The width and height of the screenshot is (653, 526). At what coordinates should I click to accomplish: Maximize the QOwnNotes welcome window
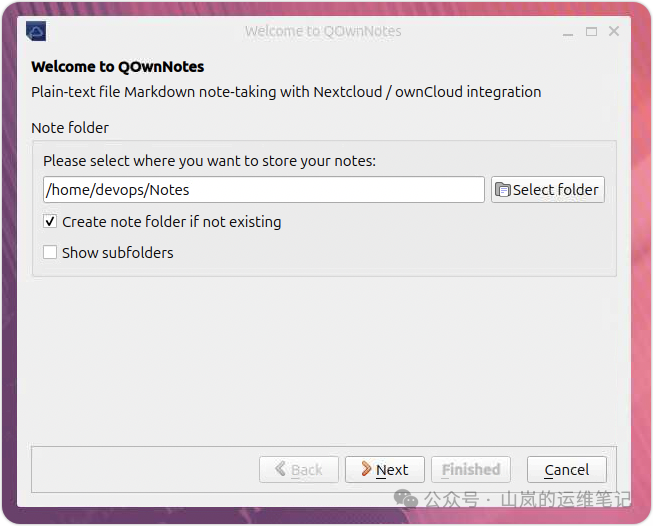[591, 31]
